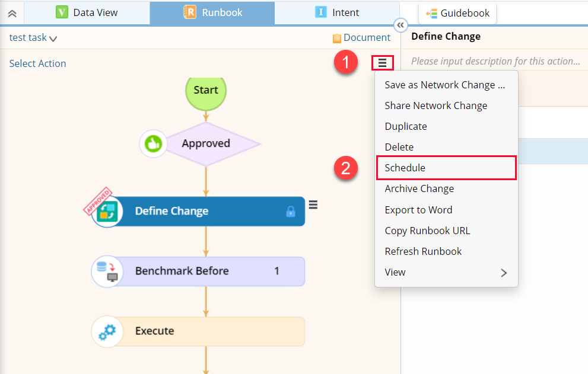Expand the top-left double-arrow collapse button
This screenshot has height=374, width=588.
point(12,13)
